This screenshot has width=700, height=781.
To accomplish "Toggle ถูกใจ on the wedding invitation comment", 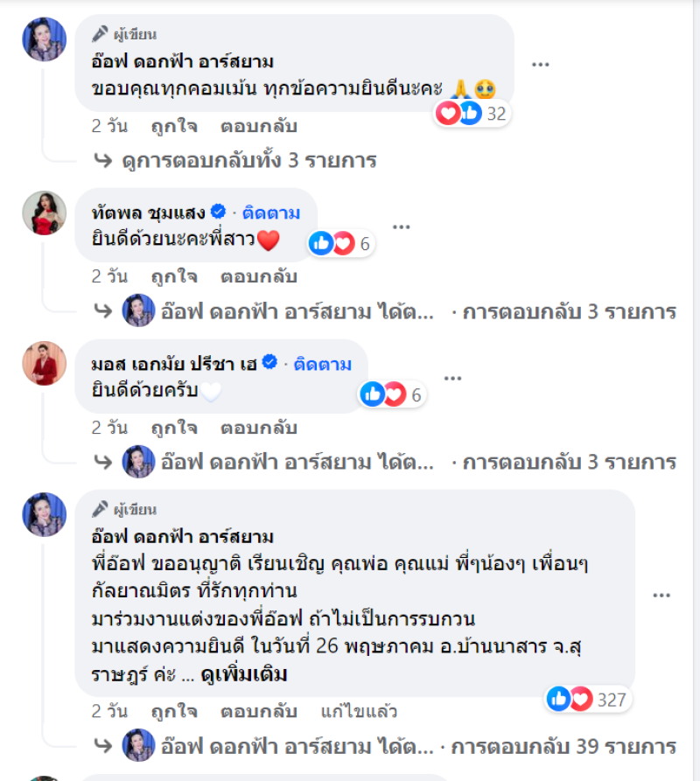I will pos(175,713).
